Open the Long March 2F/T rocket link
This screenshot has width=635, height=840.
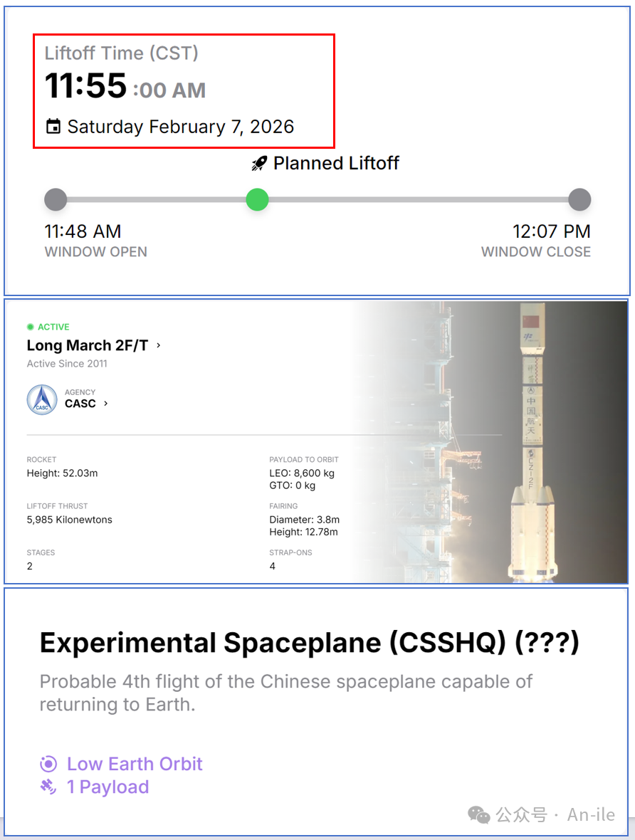pos(87,345)
